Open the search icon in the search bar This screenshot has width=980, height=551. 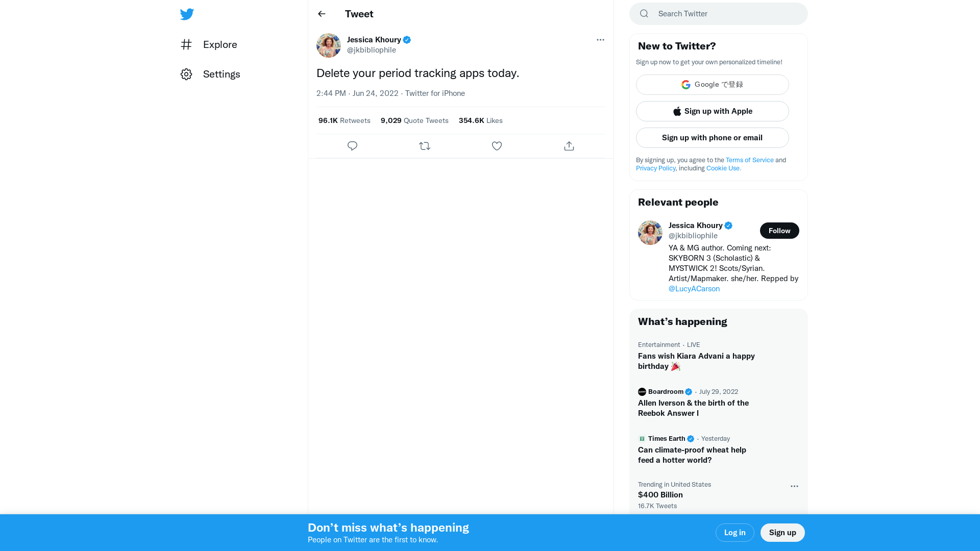[x=644, y=14]
